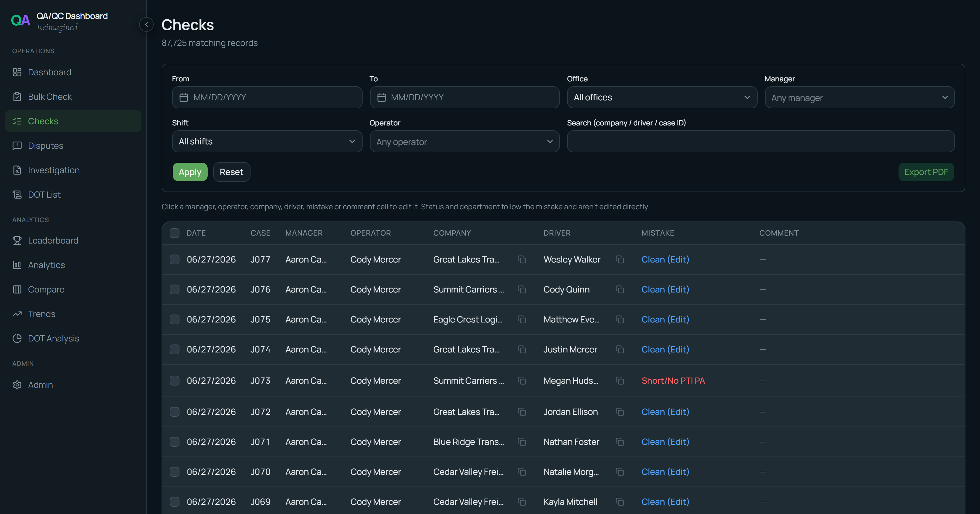Copy company name in row J076

tap(522, 289)
